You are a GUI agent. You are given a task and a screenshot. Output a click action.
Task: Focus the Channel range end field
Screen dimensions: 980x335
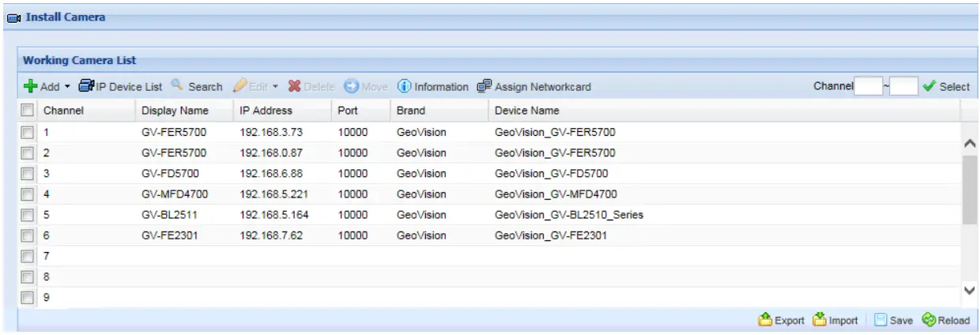[x=904, y=86]
